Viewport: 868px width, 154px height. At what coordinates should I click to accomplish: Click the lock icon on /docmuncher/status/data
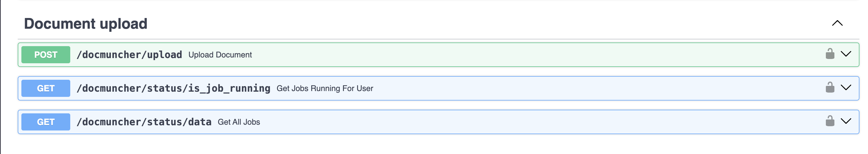(x=830, y=121)
